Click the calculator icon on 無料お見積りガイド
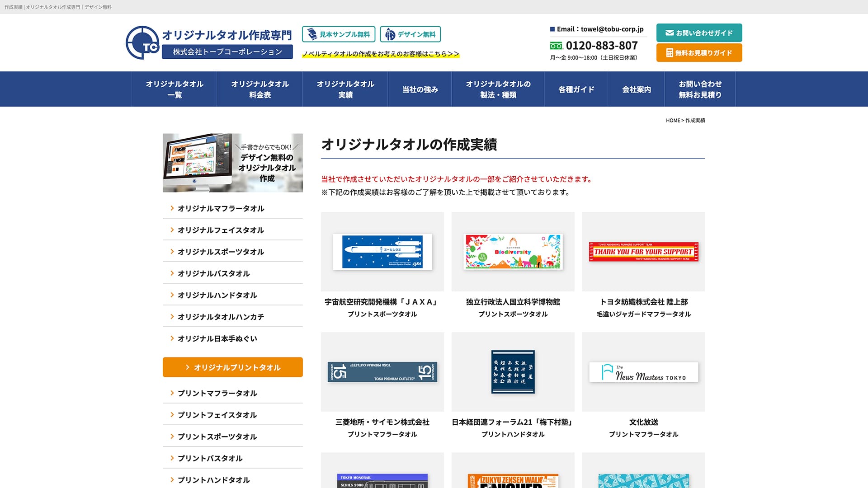The height and width of the screenshot is (488, 868). [670, 53]
